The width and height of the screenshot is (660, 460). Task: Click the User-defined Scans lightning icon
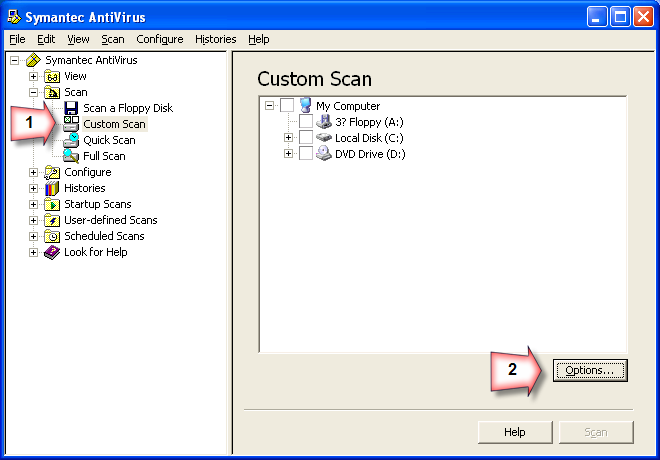click(52, 220)
